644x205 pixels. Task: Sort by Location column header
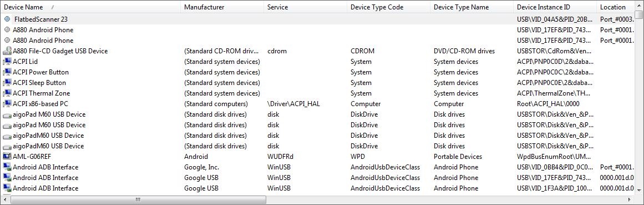point(615,7)
